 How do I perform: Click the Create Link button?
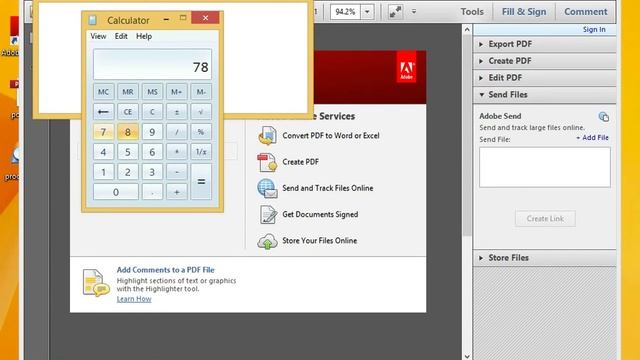545,219
